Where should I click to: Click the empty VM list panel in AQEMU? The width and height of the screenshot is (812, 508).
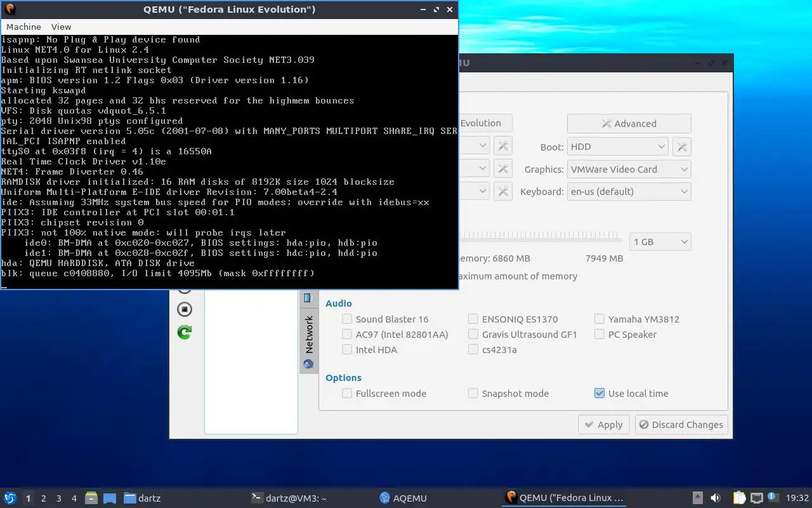point(251,362)
